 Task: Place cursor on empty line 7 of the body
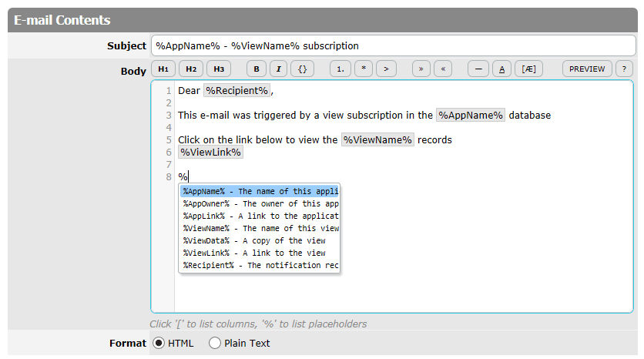pos(404,165)
